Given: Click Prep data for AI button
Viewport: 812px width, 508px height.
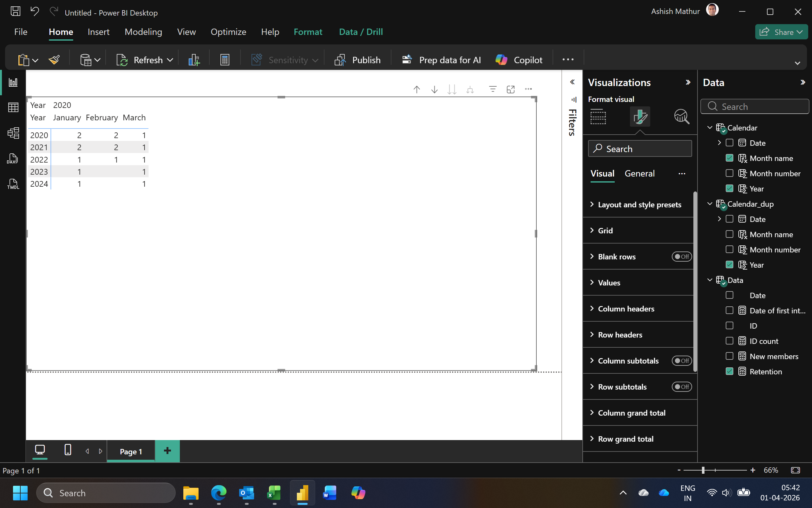Looking at the screenshot, I should (441, 60).
